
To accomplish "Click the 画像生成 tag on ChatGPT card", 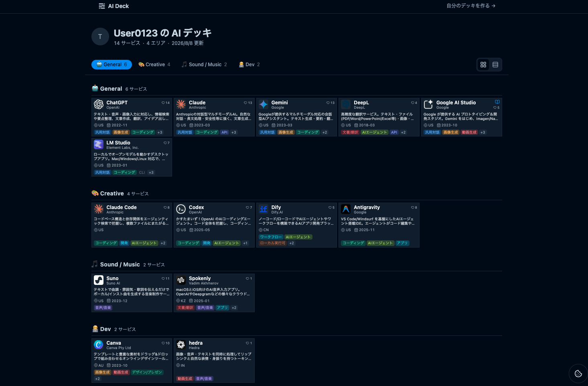I will [121, 132].
